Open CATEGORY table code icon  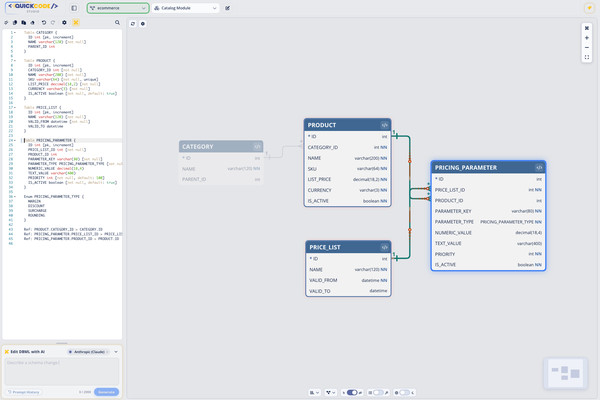257,147
